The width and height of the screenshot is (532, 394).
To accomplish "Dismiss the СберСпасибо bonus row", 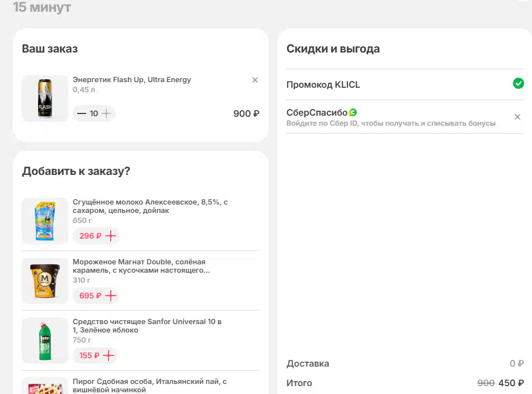I will click(517, 117).
